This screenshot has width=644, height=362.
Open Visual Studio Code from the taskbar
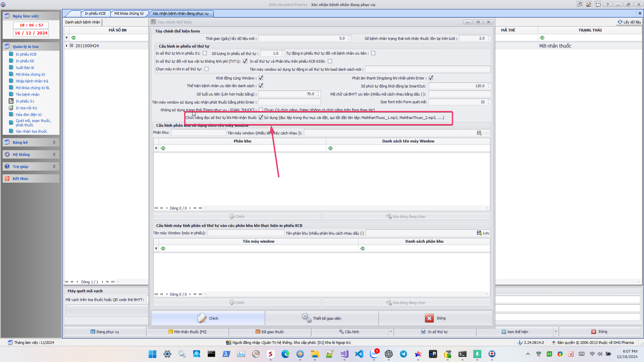coord(359,354)
